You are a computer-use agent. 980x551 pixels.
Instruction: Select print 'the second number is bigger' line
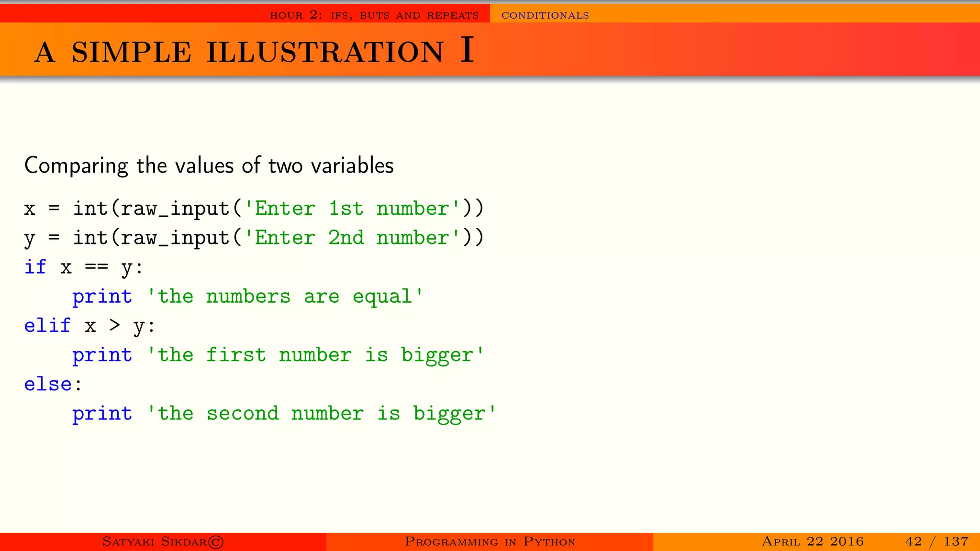[285, 414]
